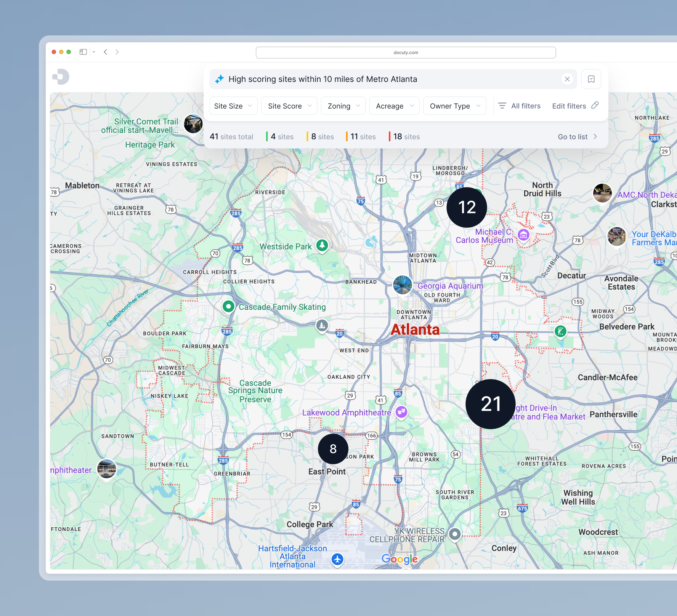Open the 12-site cluster near North Druid Hills
The width and height of the screenshot is (677, 616).
(x=466, y=207)
